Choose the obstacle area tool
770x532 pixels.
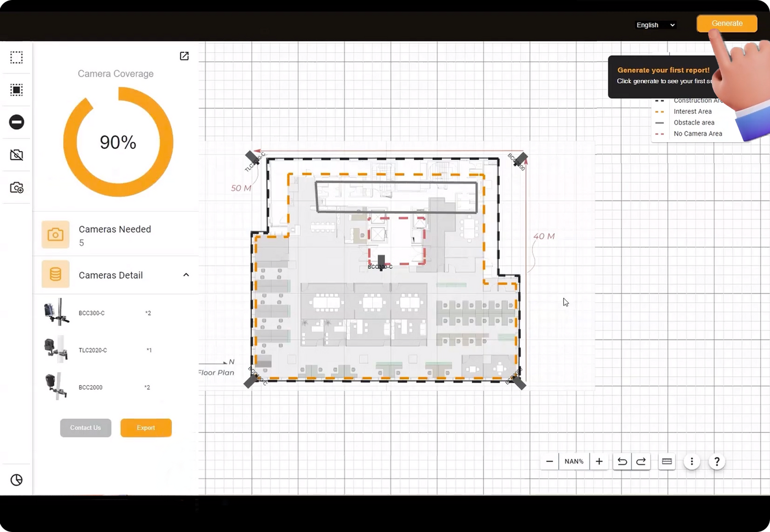click(x=16, y=122)
